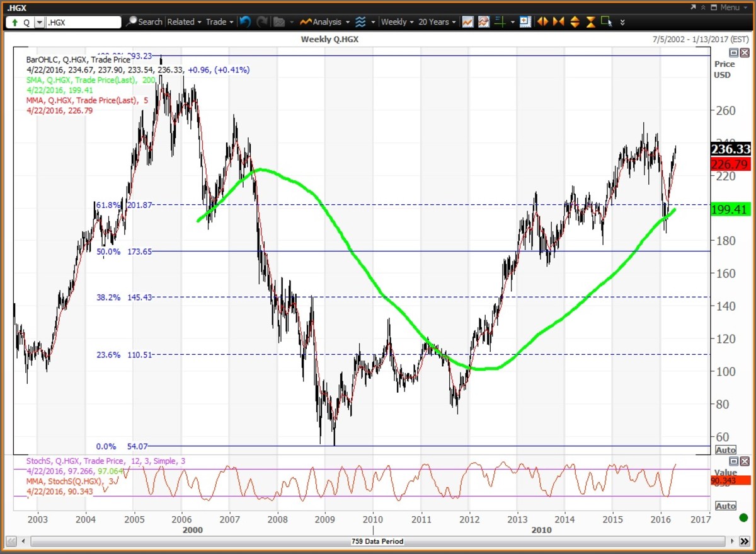Image resolution: width=756 pixels, height=554 pixels.
Task: Toggle Auto scale on stochastic panel
Action: point(725,506)
